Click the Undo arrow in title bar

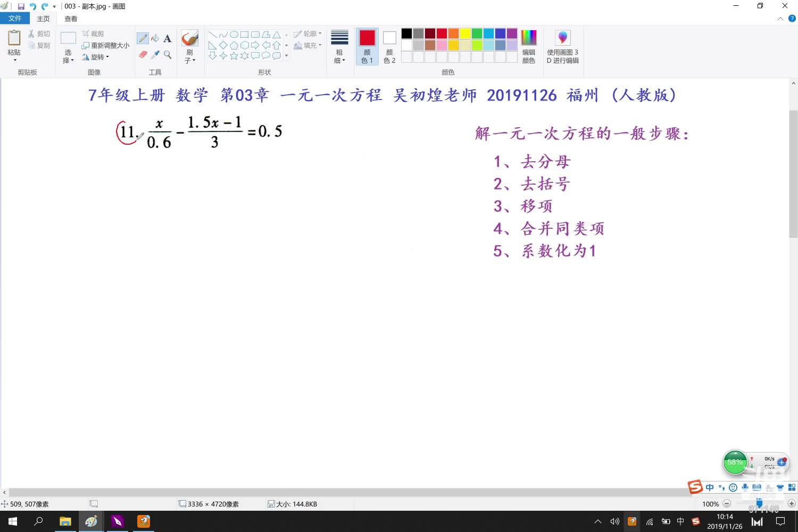(x=33, y=6)
